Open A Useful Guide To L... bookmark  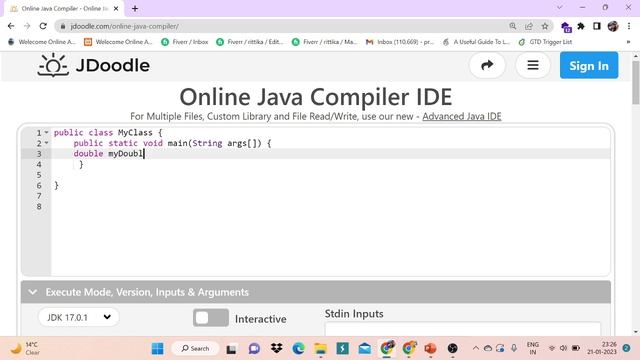pos(476,42)
